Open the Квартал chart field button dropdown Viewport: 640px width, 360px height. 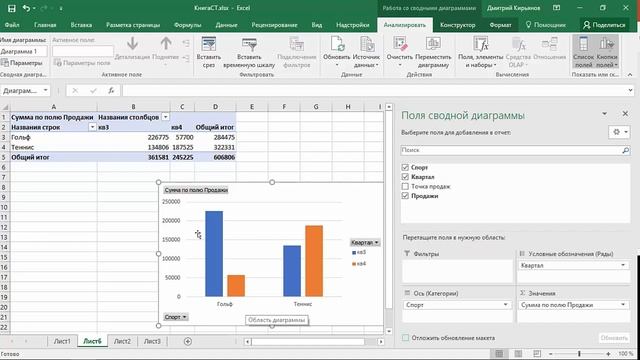click(x=365, y=242)
